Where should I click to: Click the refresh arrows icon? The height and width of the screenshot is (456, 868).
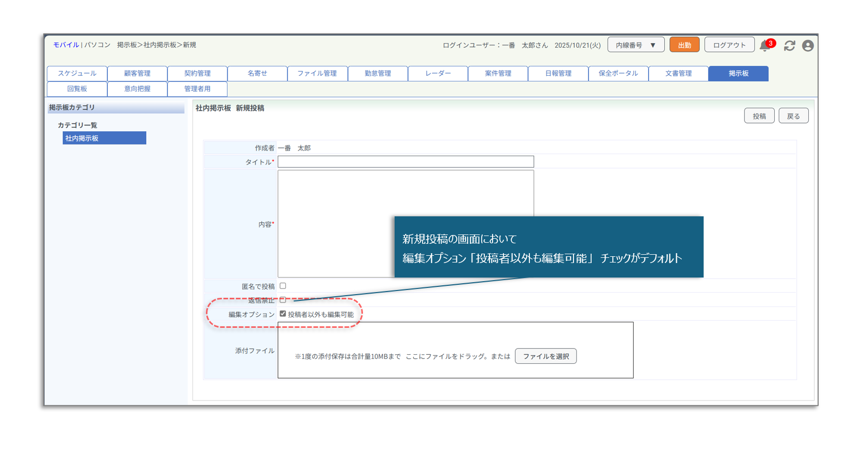pyautogui.click(x=789, y=46)
